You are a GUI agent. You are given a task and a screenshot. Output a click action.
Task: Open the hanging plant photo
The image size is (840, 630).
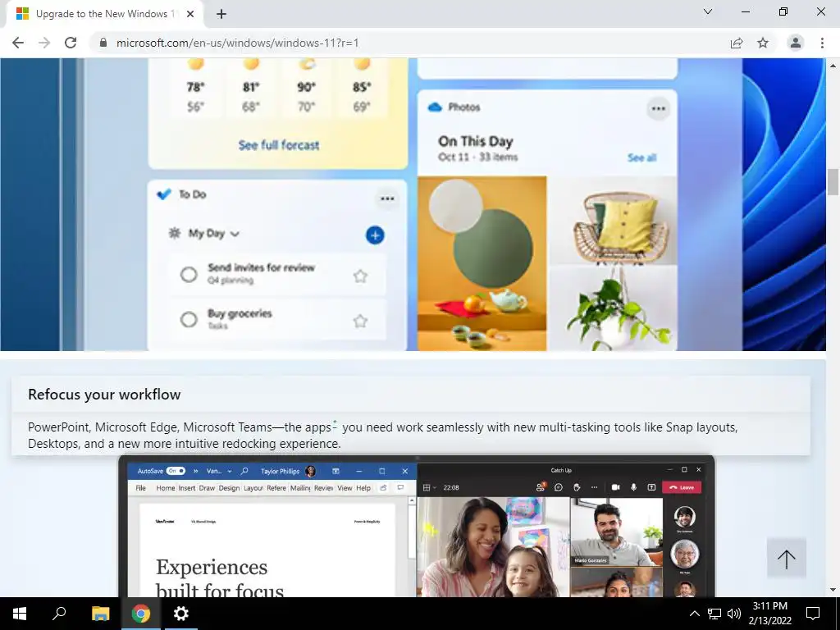pos(614,308)
